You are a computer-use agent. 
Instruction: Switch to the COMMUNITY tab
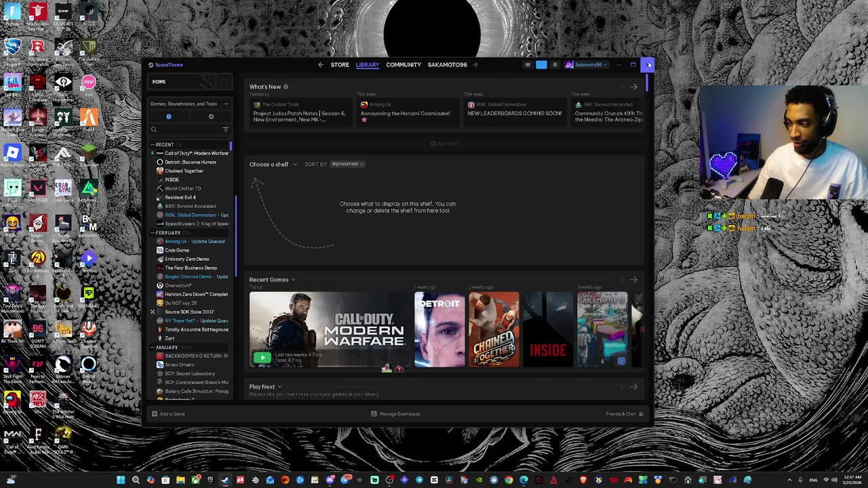click(403, 65)
